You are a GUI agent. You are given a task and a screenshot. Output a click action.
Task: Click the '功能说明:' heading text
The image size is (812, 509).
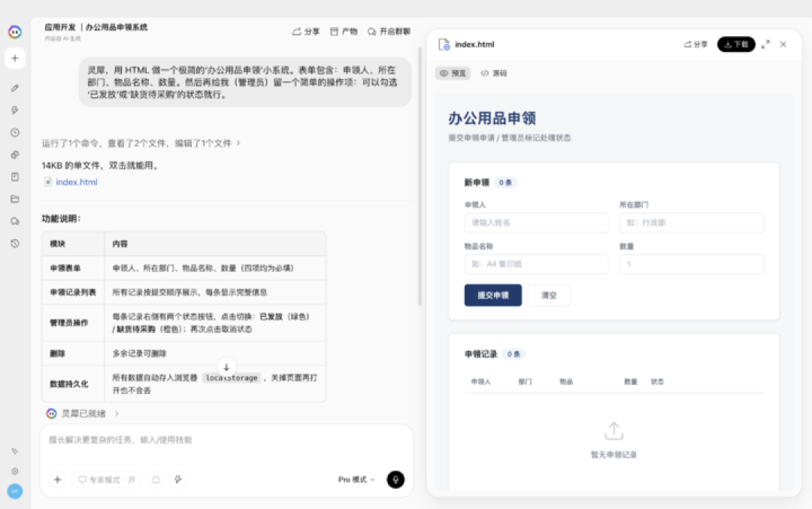61,219
